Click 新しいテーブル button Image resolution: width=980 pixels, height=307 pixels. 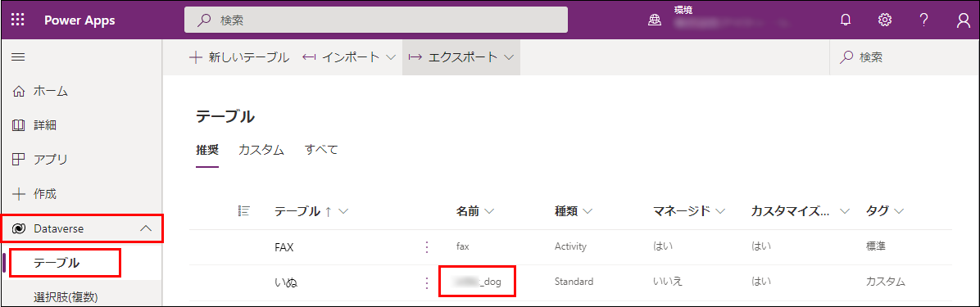239,57
